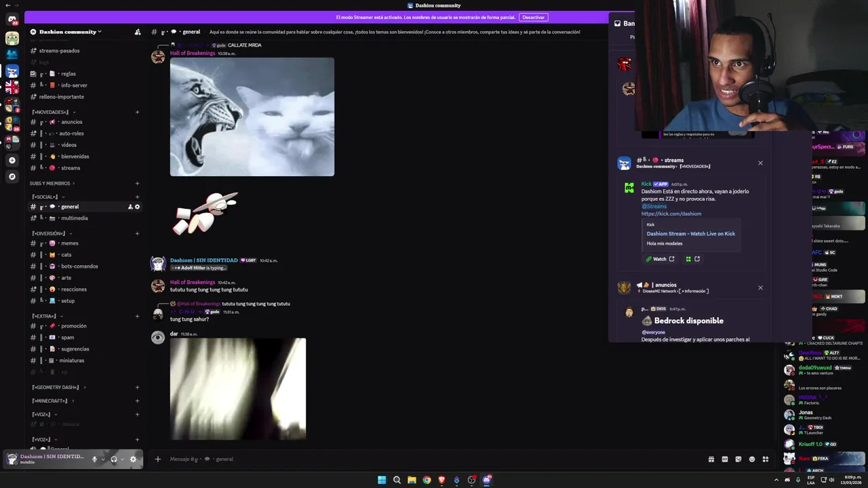This screenshot has width=868, height=488.
Task: Add a server with plus icon
Action: [x=12, y=161]
